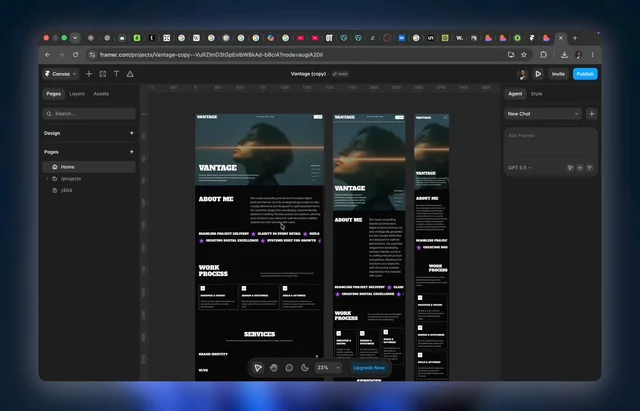This screenshot has width=640, height=411.
Task: Select the /404 page
Action: 89,191
